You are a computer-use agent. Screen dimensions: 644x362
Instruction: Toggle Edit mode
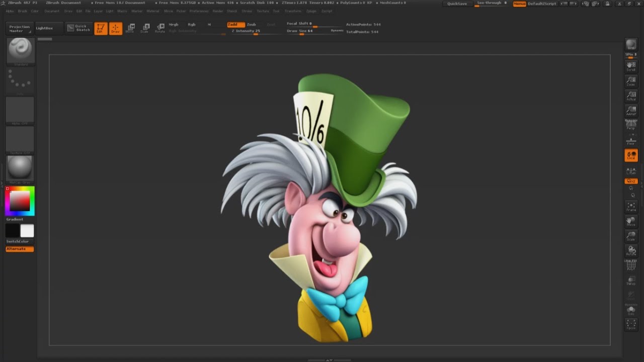(101, 28)
